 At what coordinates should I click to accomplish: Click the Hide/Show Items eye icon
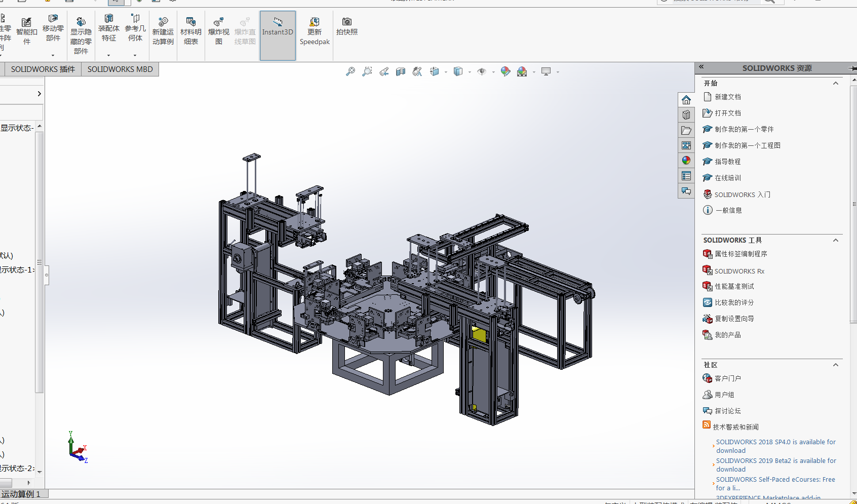[481, 72]
